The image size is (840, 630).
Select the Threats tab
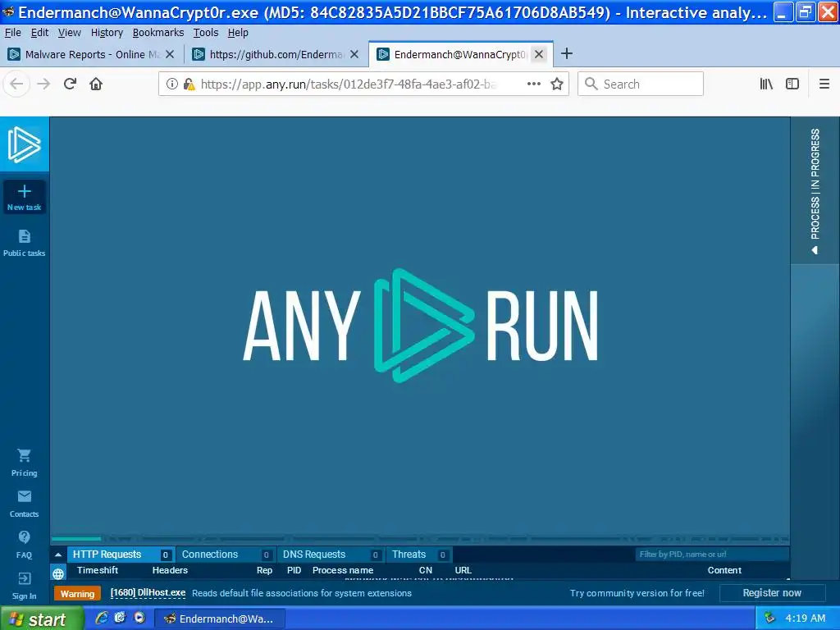[418, 555]
